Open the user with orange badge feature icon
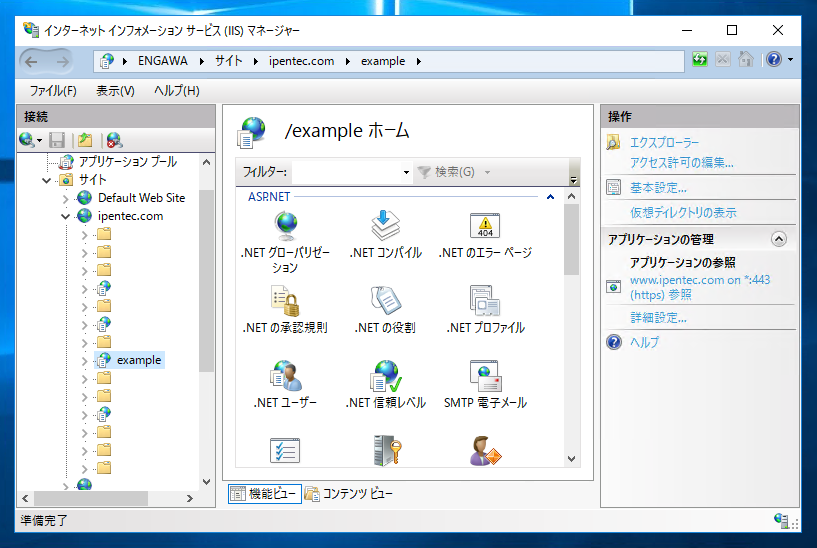Image resolution: width=817 pixels, height=548 pixels. 485,451
